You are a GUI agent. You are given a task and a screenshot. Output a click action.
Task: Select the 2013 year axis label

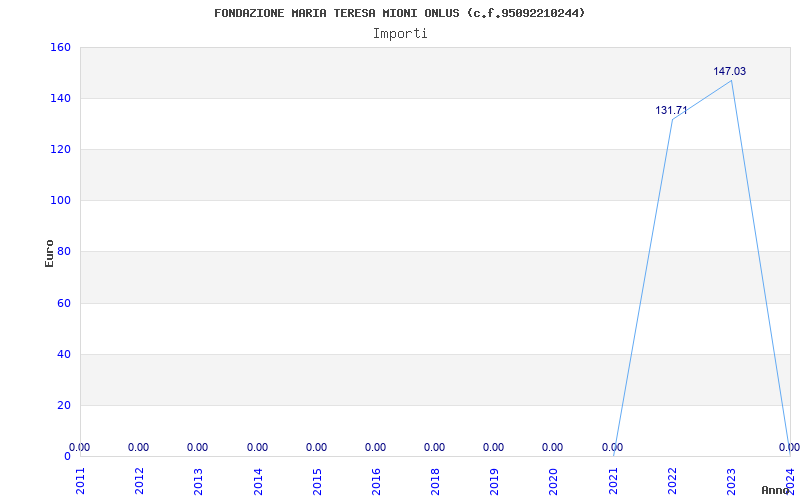pyautogui.click(x=198, y=481)
